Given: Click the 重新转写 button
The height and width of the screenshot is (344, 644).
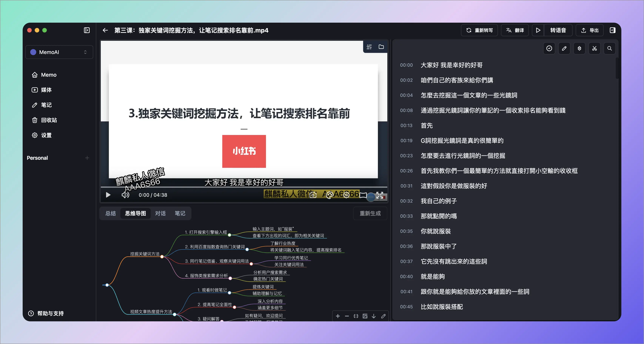Looking at the screenshot, I should click(x=479, y=30).
